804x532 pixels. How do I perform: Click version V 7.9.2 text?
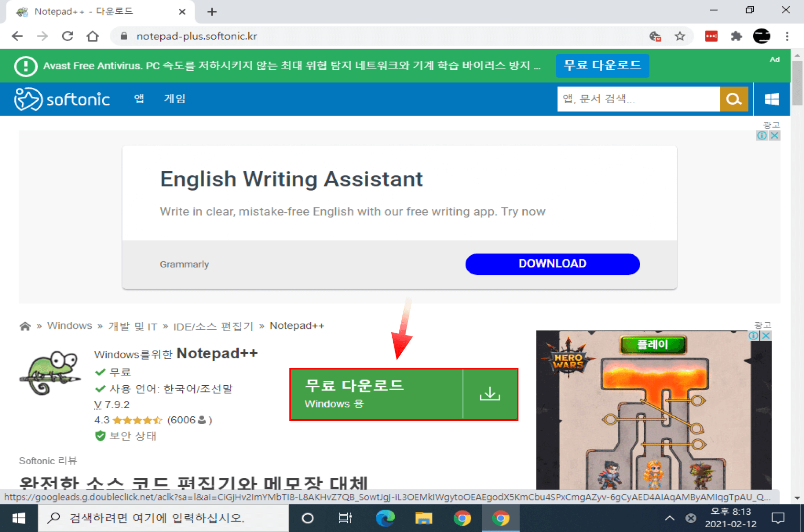(x=112, y=405)
